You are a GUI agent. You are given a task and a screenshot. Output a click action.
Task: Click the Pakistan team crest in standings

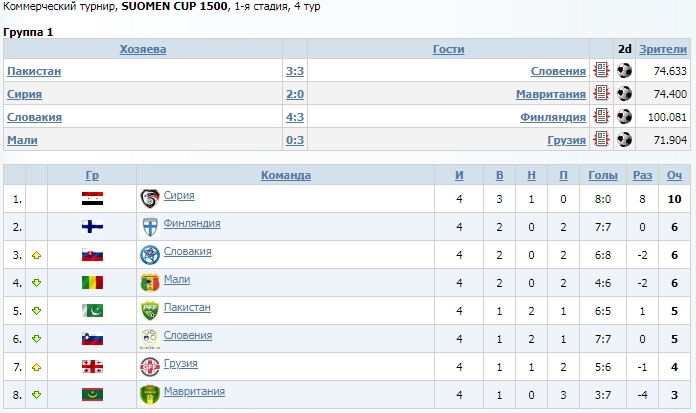point(150,311)
